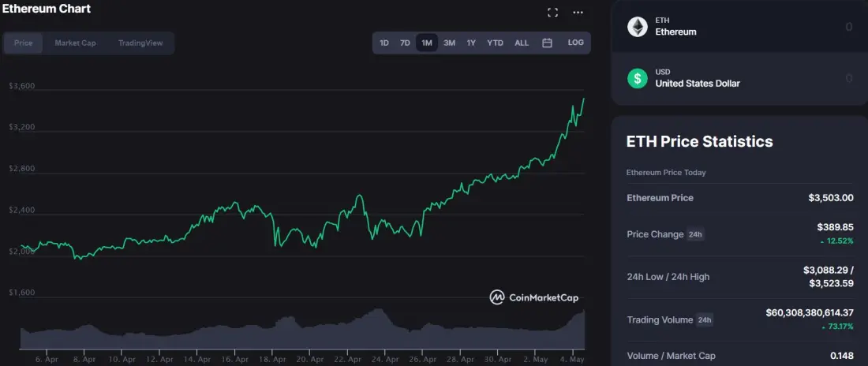
Task: Open the three-dot chart options menu
Action: (578, 12)
